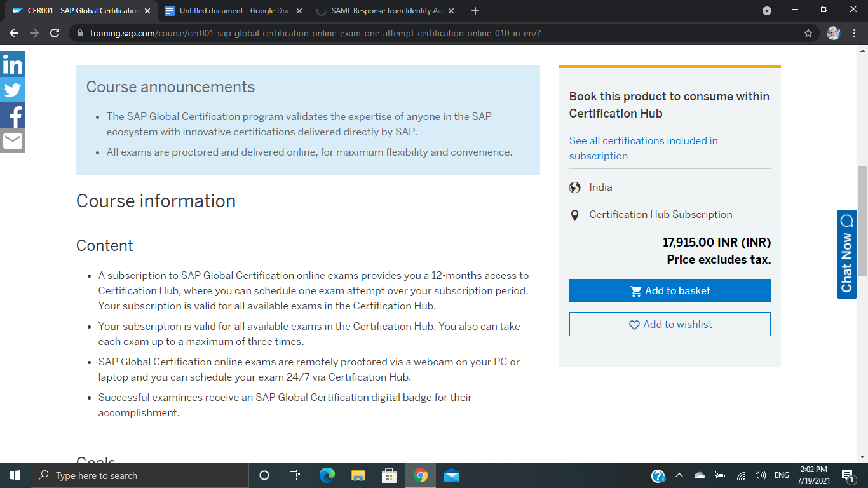Go forward in browser history
Image resolution: width=868 pixels, height=488 pixels.
34,33
